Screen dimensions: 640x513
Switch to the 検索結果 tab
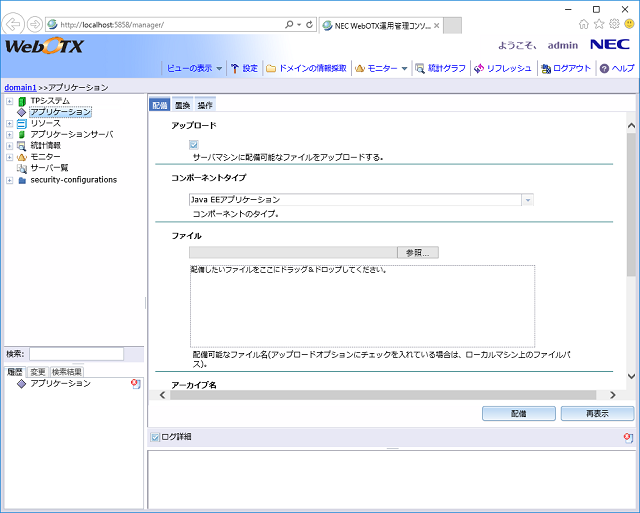(68, 371)
